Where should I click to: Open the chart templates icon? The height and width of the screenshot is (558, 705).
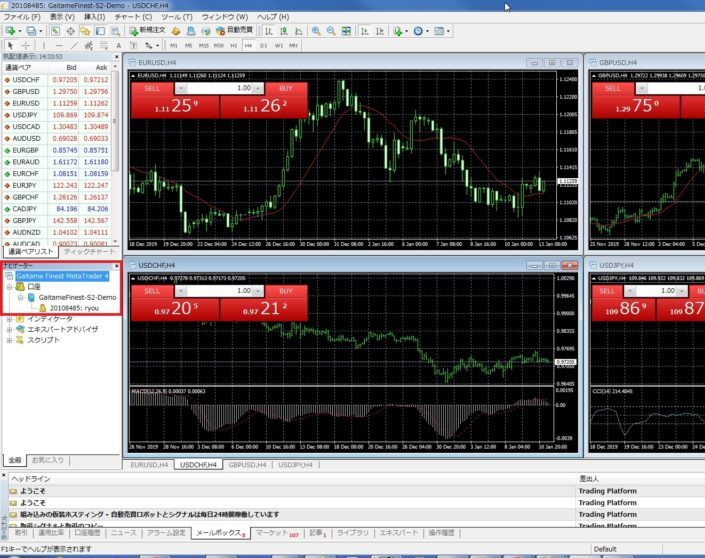439,31
